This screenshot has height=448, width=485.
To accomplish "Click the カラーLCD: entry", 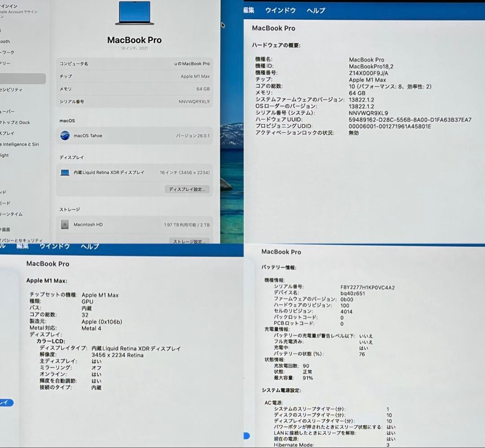I will pos(51,341).
